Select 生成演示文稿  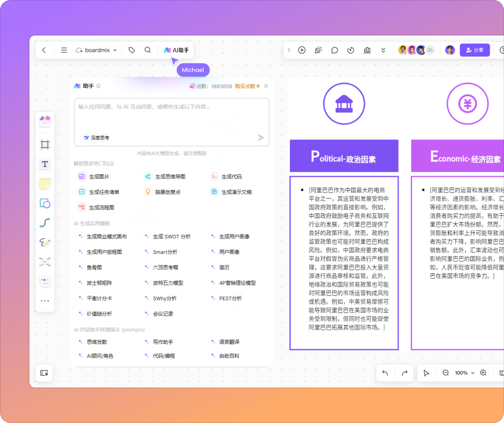click(231, 192)
